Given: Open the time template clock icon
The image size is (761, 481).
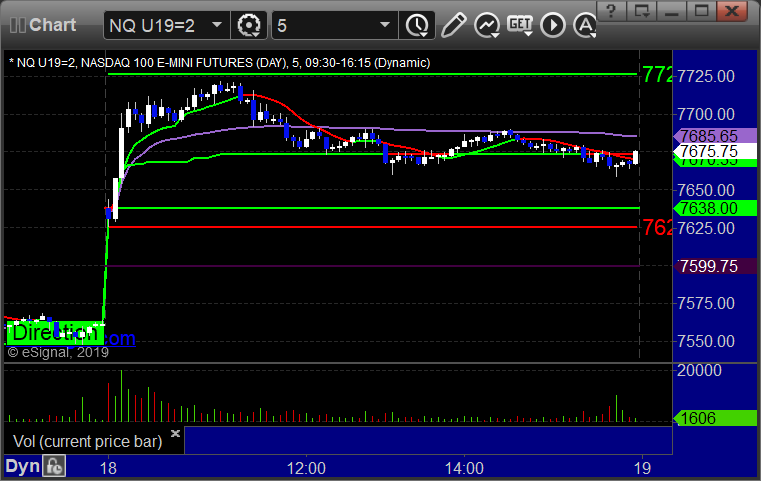Looking at the screenshot, I should pyautogui.click(x=417, y=25).
